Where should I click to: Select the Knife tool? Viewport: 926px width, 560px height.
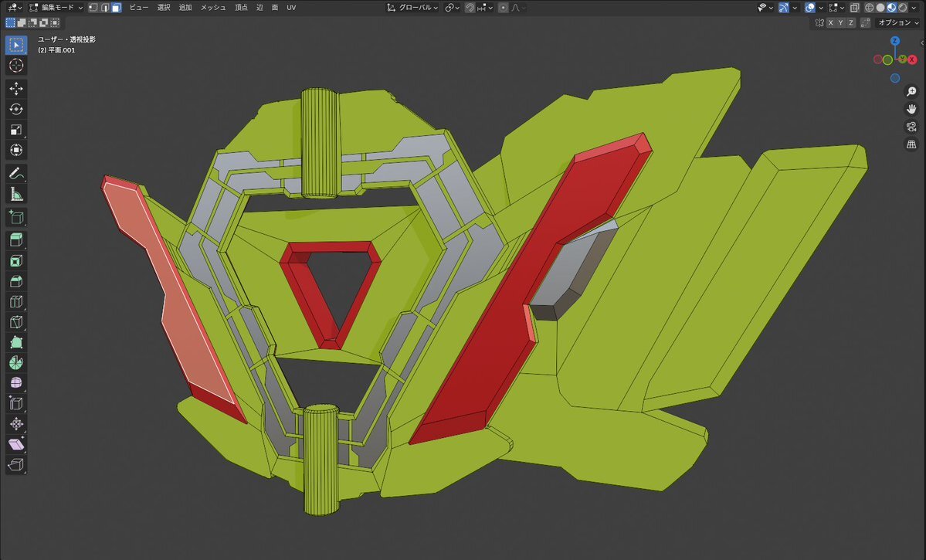(16, 322)
